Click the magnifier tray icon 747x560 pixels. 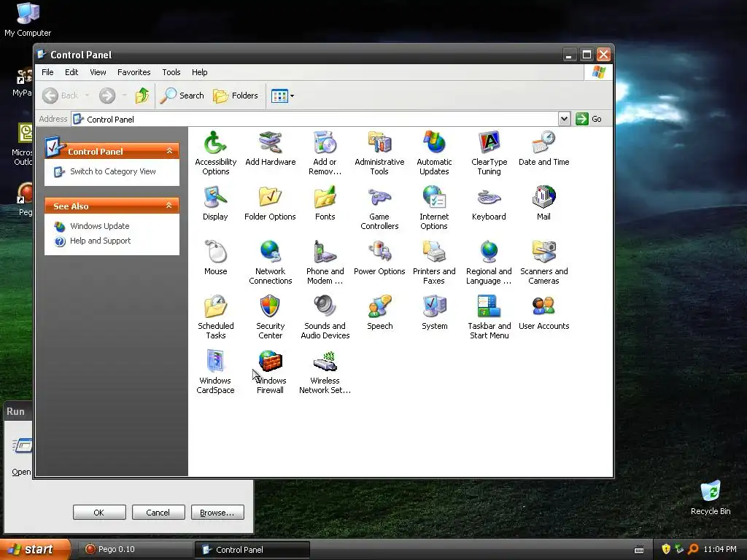[x=693, y=549]
